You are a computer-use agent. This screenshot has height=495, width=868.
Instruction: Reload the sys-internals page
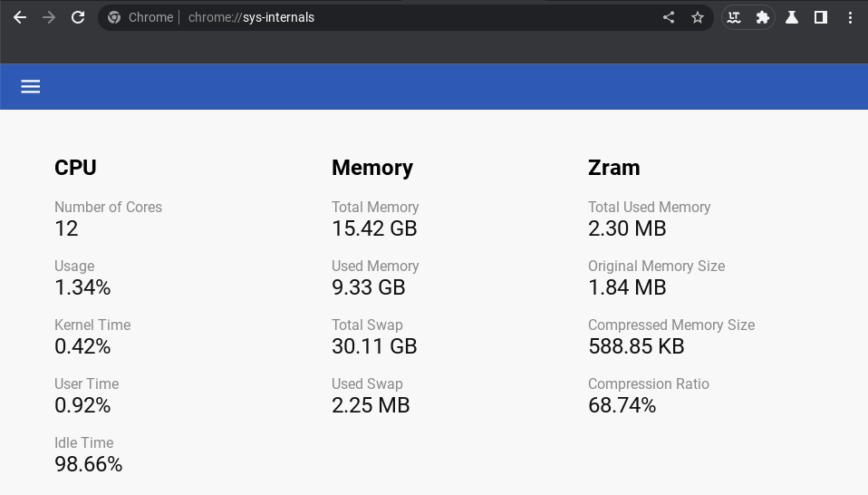78,18
